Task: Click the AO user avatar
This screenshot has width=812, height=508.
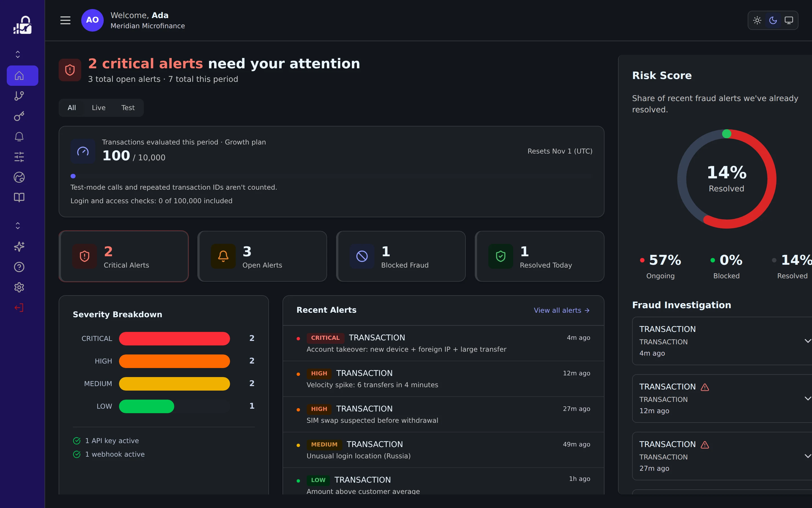Action: pyautogui.click(x=92, y=20)
